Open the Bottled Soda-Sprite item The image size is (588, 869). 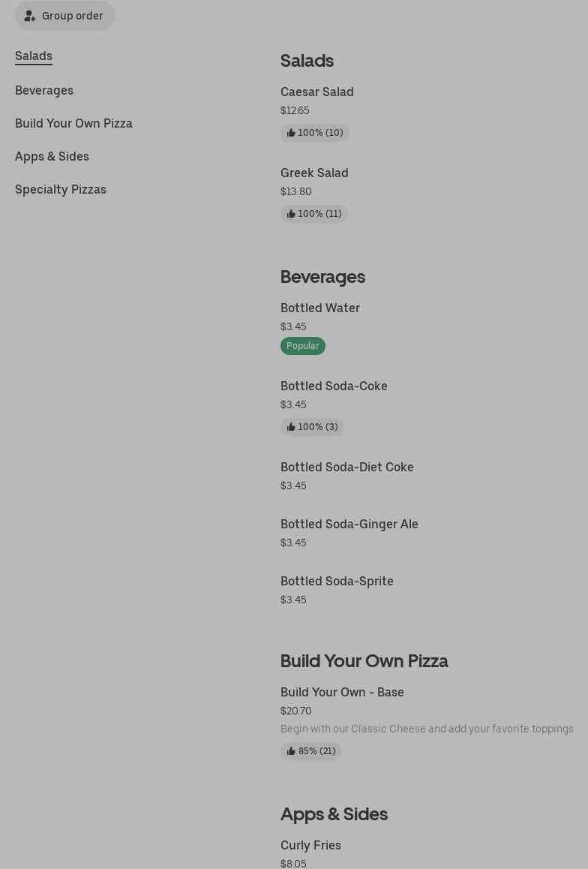tap(337, 581)
